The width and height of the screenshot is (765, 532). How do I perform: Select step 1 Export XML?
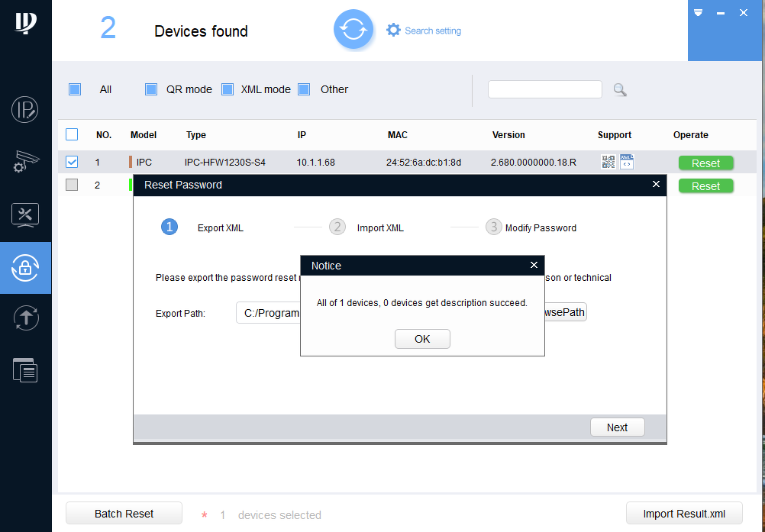pos(202,227)
